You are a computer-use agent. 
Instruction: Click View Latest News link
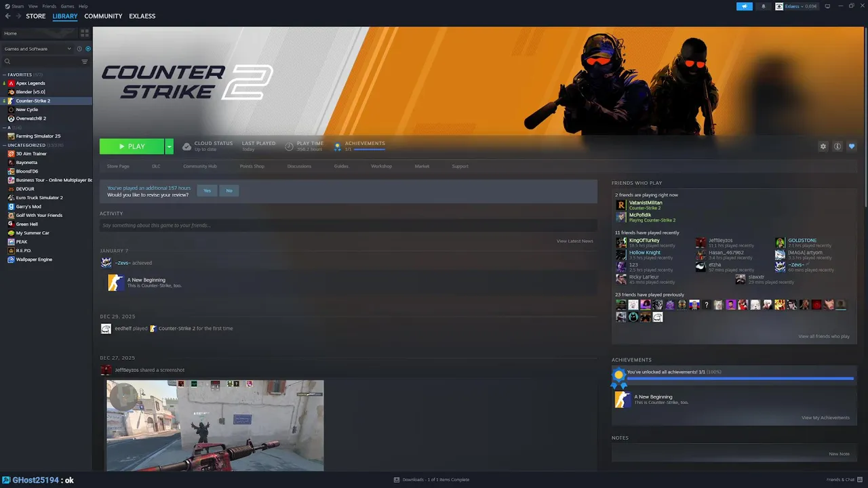575,241
